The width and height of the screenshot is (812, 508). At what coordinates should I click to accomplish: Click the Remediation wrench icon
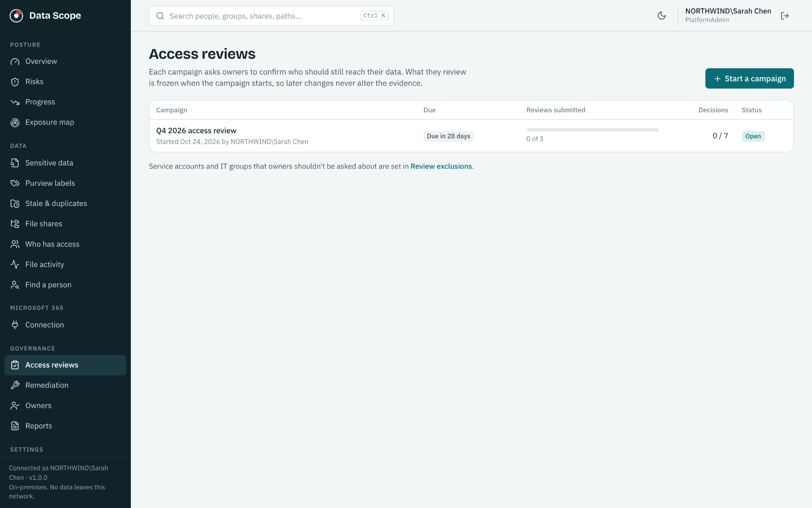click(x=15, y=385)
